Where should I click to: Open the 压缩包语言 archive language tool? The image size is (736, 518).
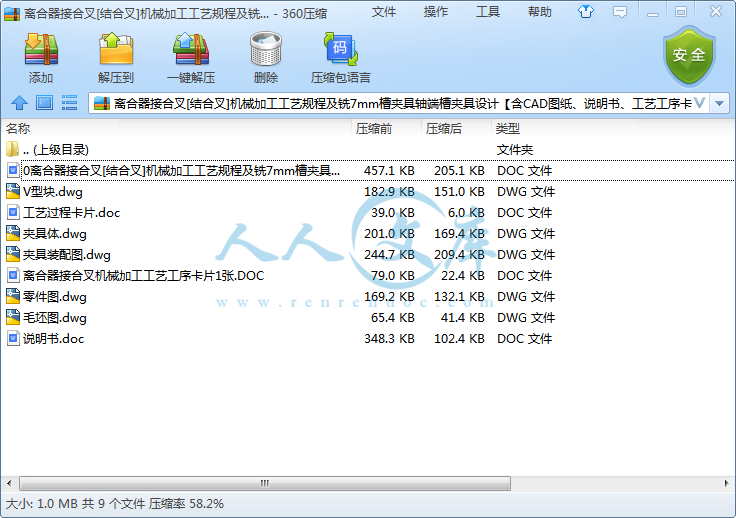click(341, 49)
